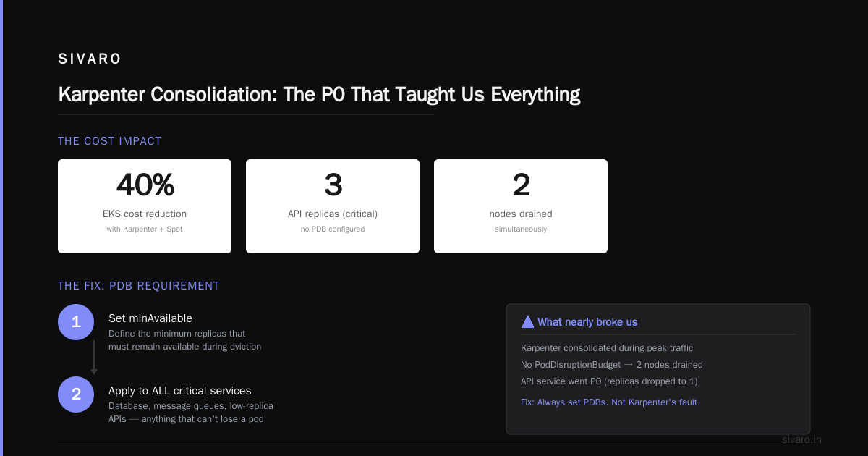The image size is (868, 456).
Task: Click the step 2 circle badge
Action: click(76, 394)
